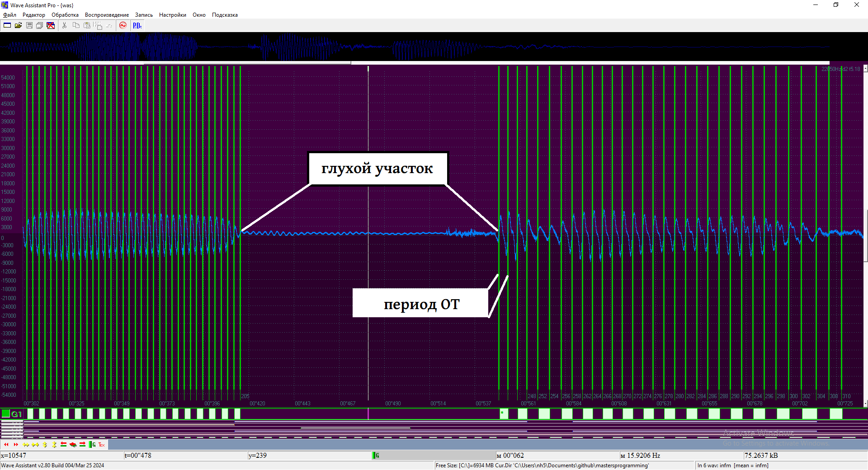This screenshot has height=470, width=868.
Task: Open the Обработка menu
Action: pyautogui.click(x=65, y=15)
